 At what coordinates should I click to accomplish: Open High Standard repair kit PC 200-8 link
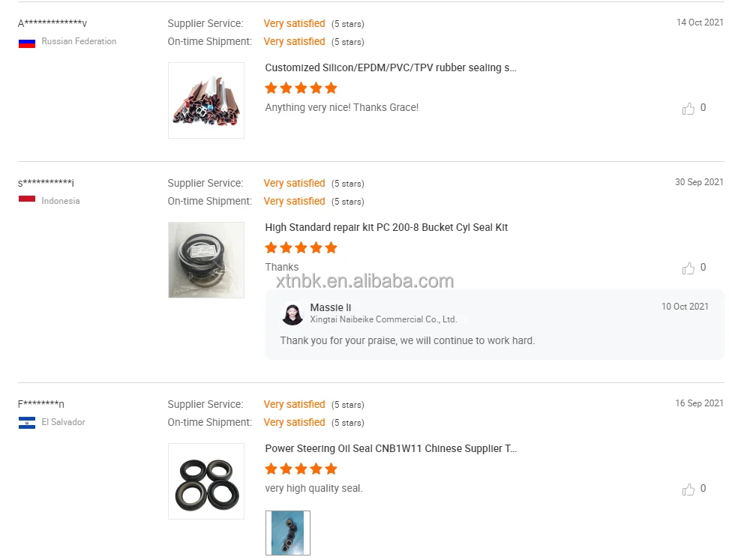386,227
